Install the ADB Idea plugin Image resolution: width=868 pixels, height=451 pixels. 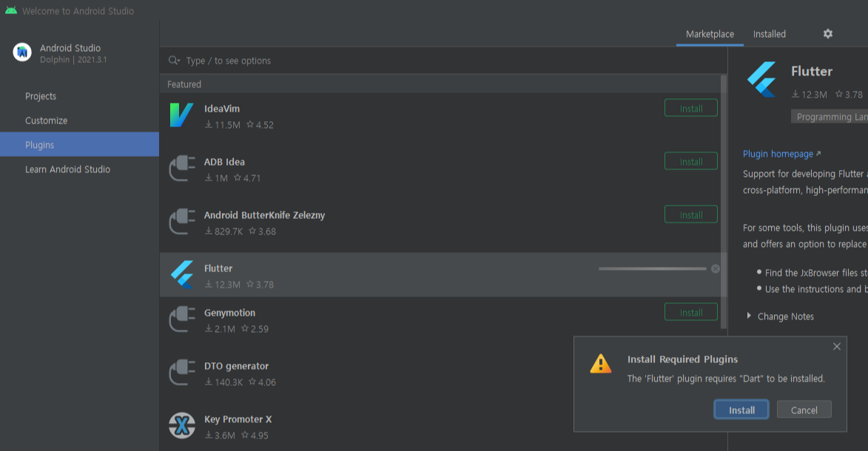pos(691,161)
